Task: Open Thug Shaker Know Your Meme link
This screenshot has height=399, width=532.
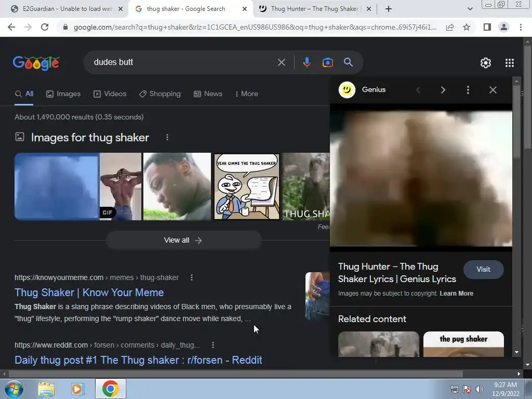Action: (89, 292)
